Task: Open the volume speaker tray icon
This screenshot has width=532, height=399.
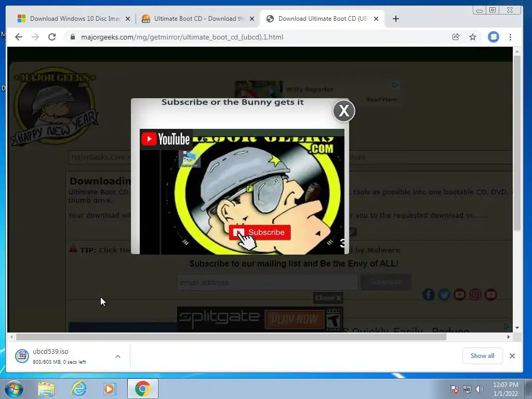Action: [x=479, y=389]
